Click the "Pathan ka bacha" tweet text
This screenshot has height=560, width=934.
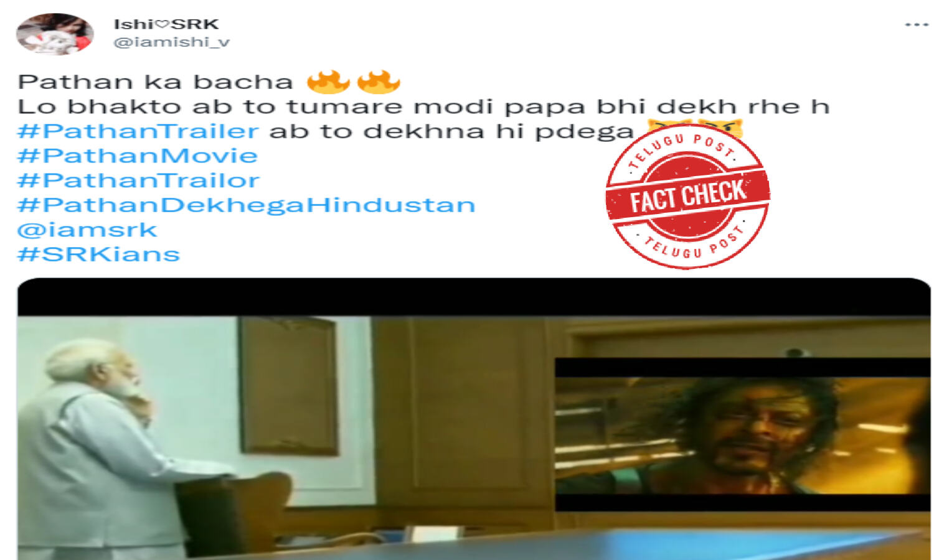156,82
